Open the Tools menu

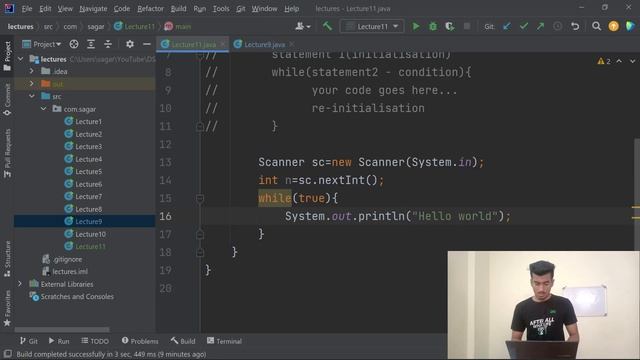pos(221,9)
